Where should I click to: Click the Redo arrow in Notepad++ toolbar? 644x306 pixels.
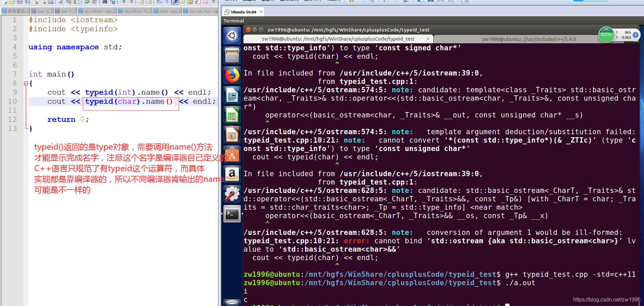coord(95,2)
